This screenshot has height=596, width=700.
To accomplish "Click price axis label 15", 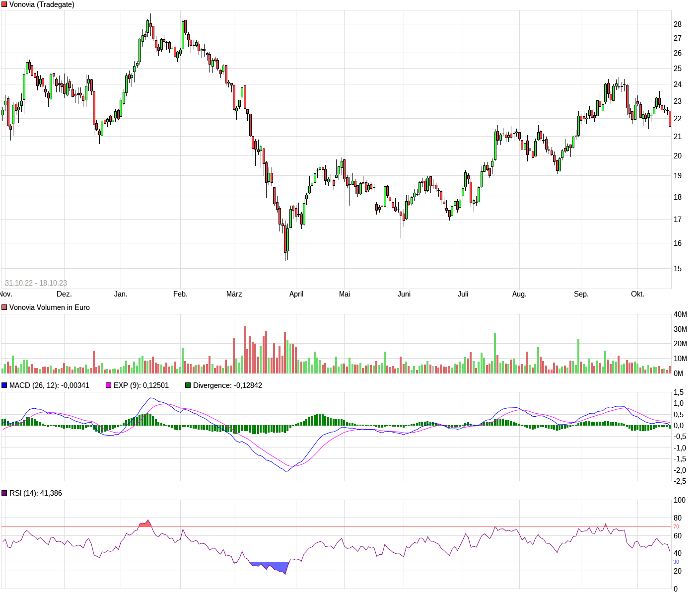I will coord(678,269).
